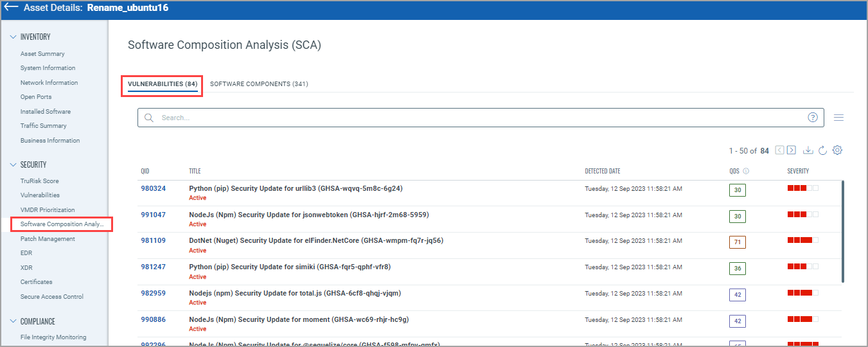Collapse the COMPLIANCE section

(x=13, y=321)
